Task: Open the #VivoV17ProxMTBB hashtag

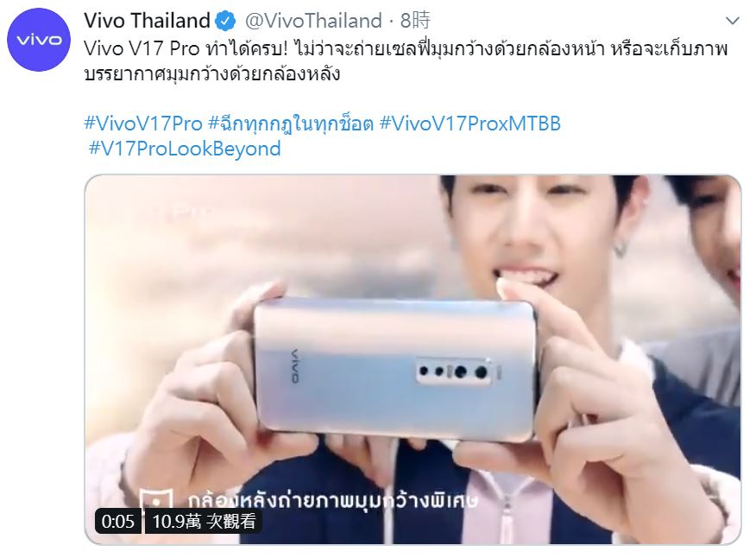Action: coord(470,124)
